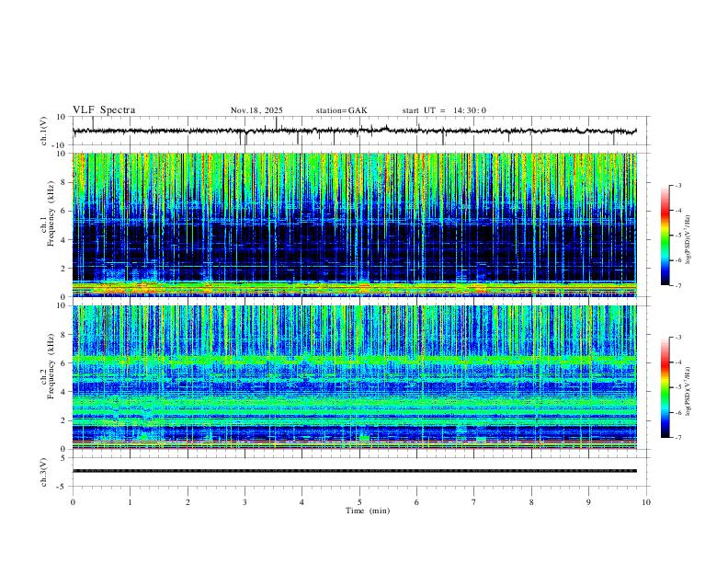Click the 'ch.3(V)' axis label
Viewport: 728px width, 563px height.
(x=44, y=472)
